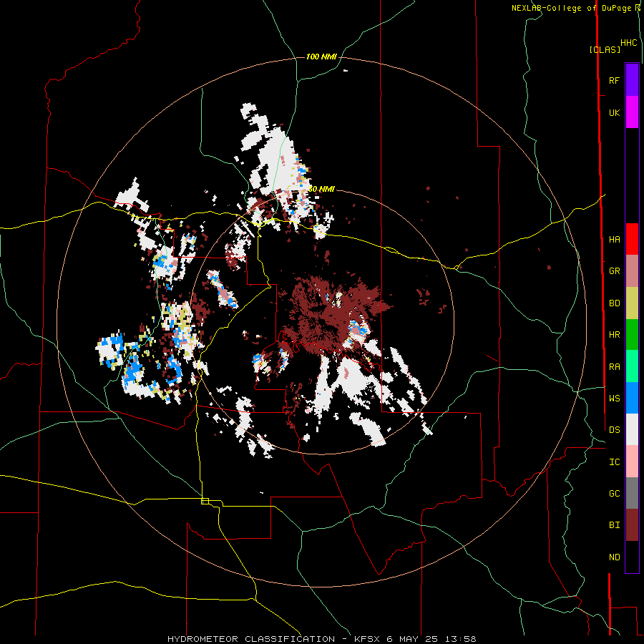Select the red HA legend color swatch
This screenshot has width=644, height=644.
point(632,239)
